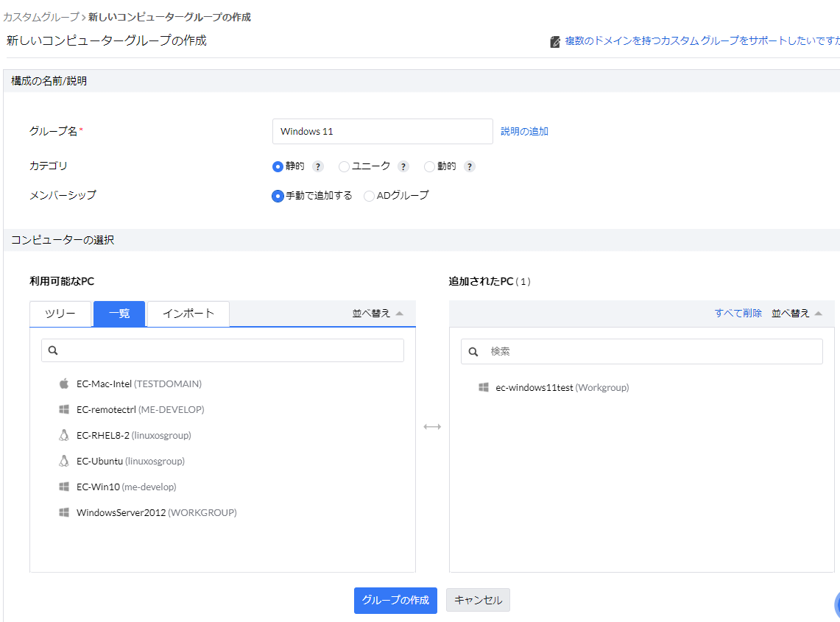
Task: Click the 説明の追加 link
Action: 524,131
